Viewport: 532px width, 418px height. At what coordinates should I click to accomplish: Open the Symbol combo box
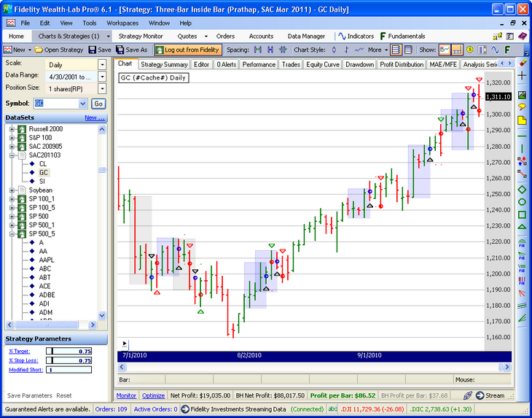[82, 104]
